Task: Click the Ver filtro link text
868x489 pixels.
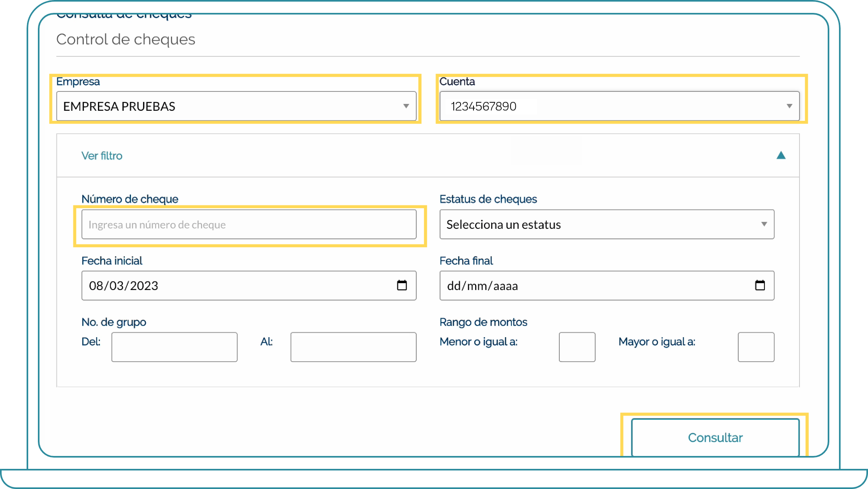Action: pos(102,155)
